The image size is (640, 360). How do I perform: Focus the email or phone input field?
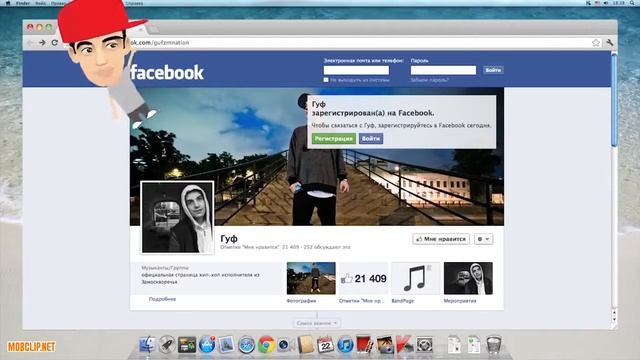point(356,70)
